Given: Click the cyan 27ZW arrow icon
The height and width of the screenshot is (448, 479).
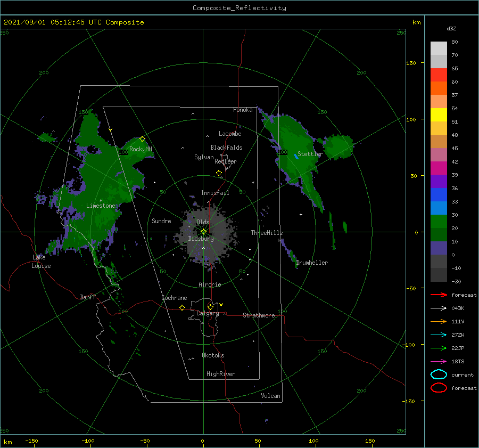Looking at the screenshot, I should pos(439,335).
